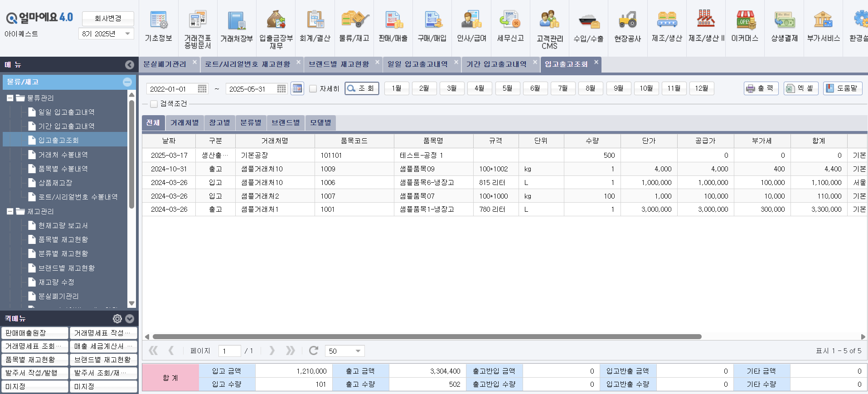This screenshot has height=394, width=868.
Task: Open end date calendar picker icon
Action: (281, 89)
